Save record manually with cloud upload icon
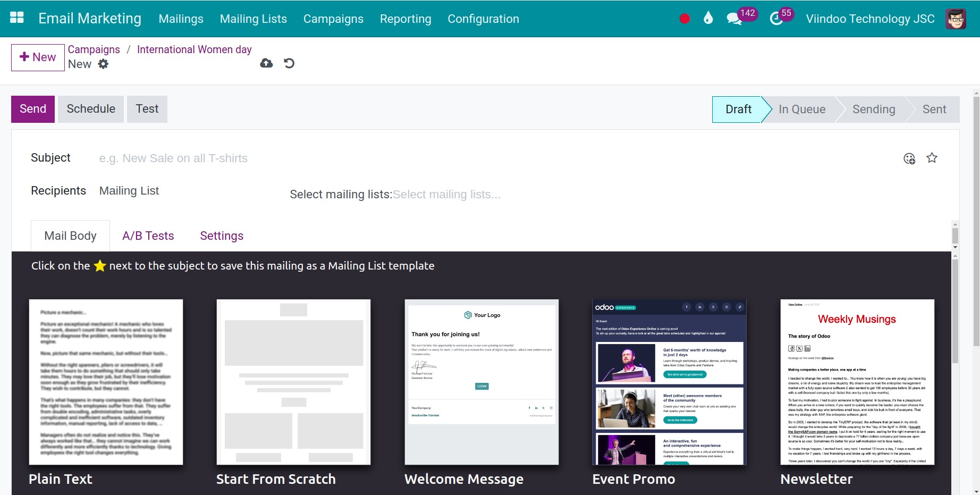 click(266, 63)
